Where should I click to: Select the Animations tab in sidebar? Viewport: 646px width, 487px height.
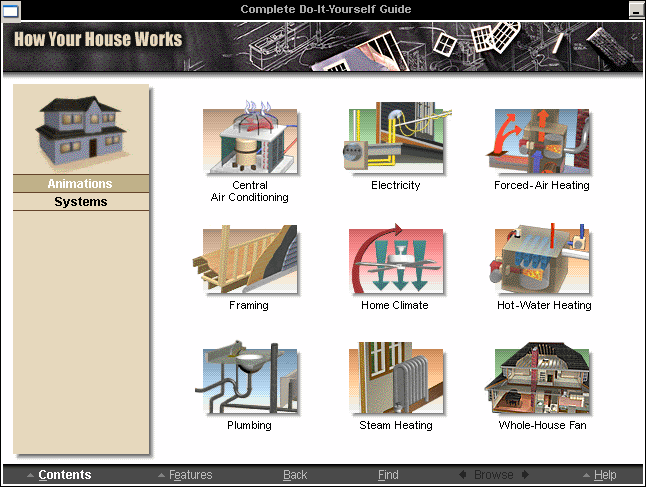click(81, 183)
